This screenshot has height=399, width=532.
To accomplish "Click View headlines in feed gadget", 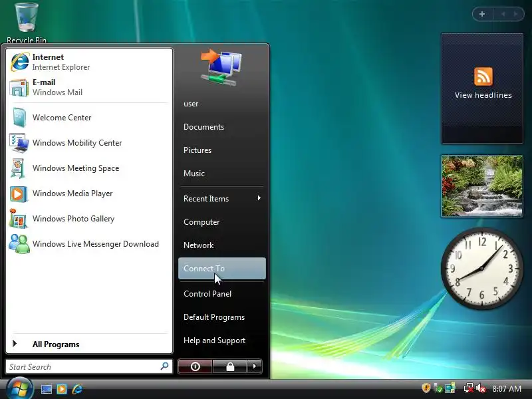I will [483, 95].
